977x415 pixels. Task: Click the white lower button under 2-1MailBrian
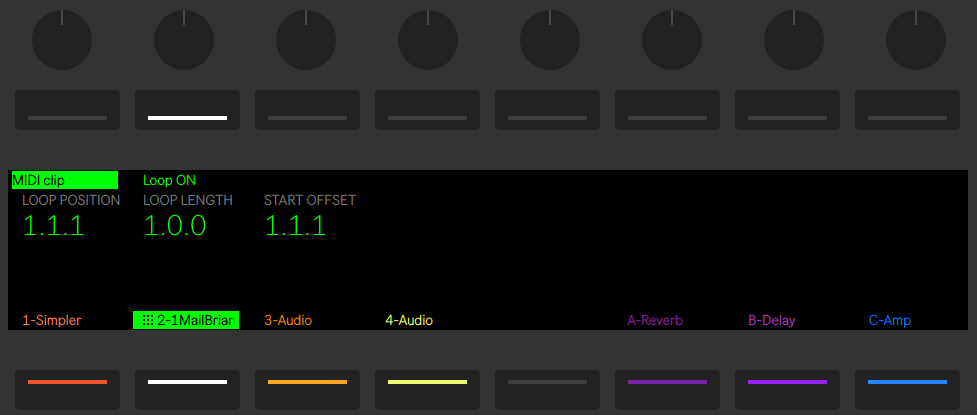coord(188,389)
